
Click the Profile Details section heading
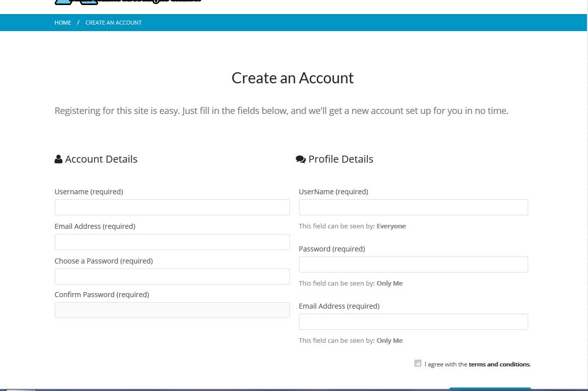tap(341, 159)
